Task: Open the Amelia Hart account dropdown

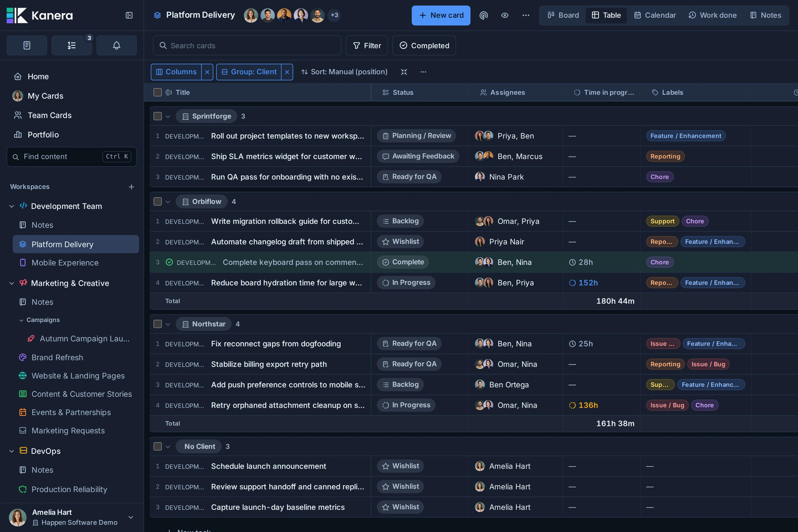Action: (131, 517)
